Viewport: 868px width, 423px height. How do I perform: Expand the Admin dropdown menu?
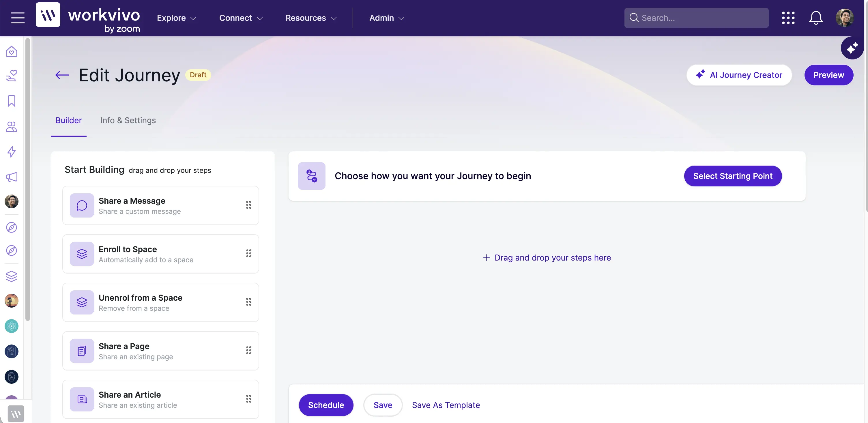(x=387, y=18)
